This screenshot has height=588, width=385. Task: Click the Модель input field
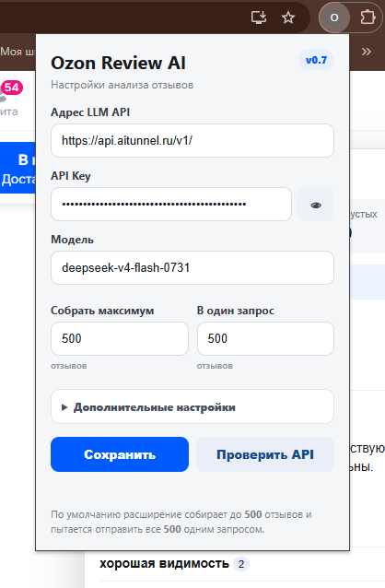click(192, 268)
